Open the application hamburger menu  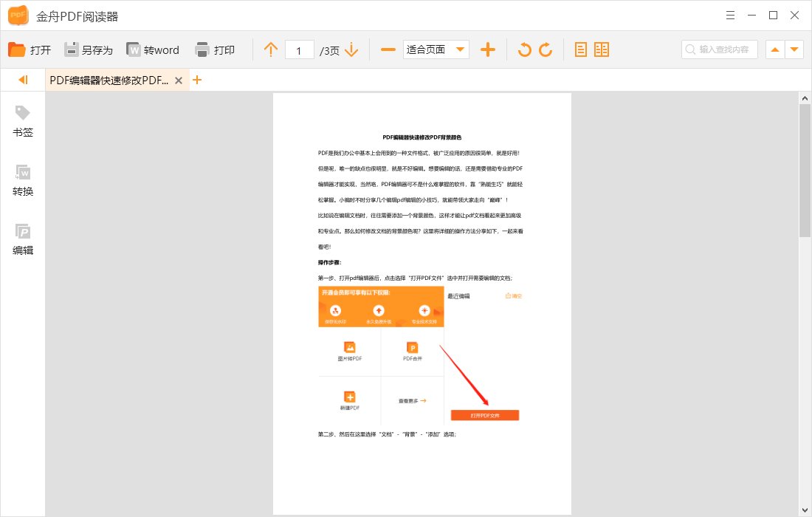click(x=730, y=15)
